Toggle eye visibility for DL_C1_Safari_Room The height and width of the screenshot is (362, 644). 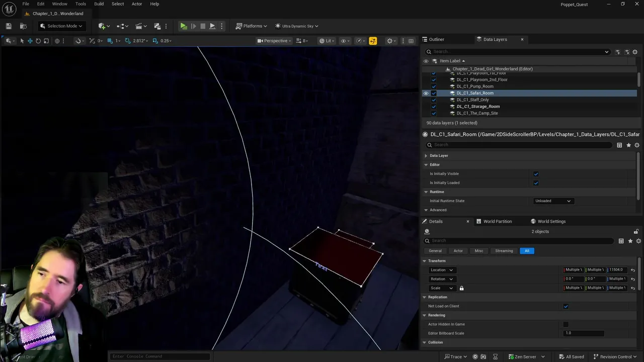click(x=426, y=93)
